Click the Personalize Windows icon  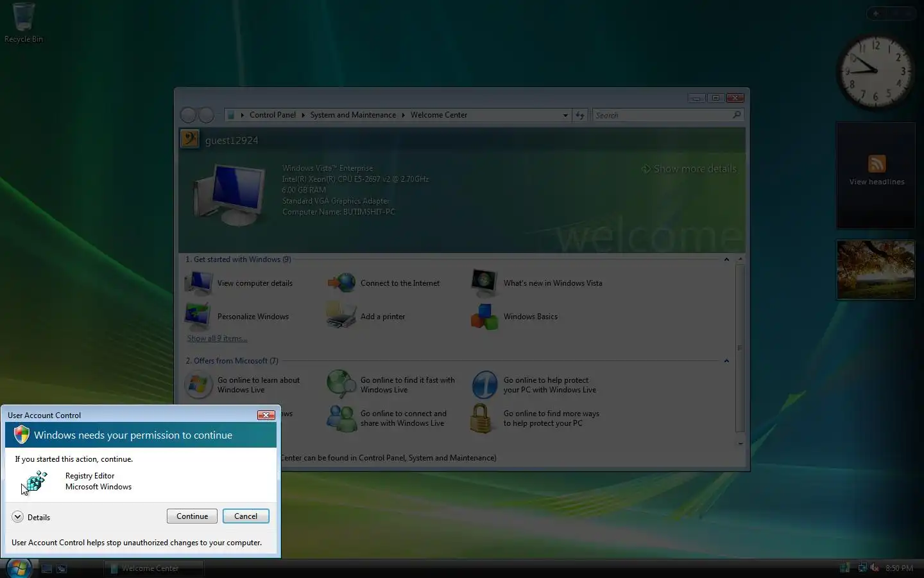pyautogui.click(x=198, y=316)
